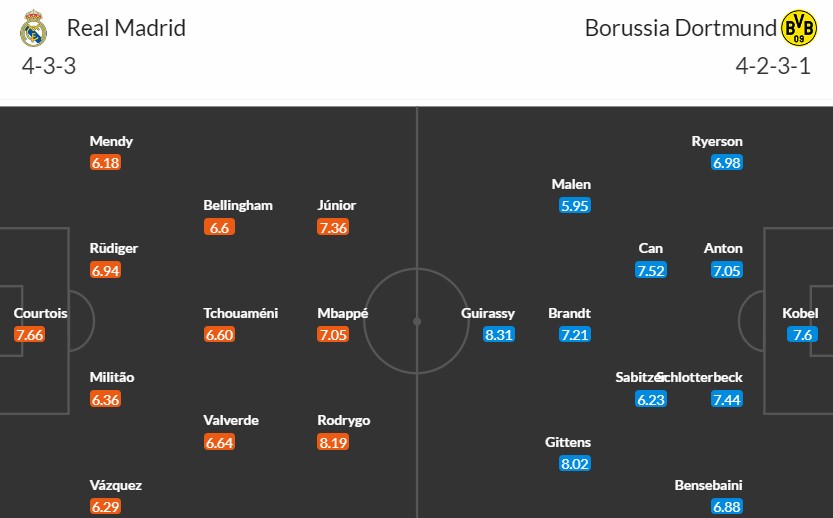Click Vázquez's 6.29 rating badge
The width and height of the screenshot is (833, 518).
[105, 506]
